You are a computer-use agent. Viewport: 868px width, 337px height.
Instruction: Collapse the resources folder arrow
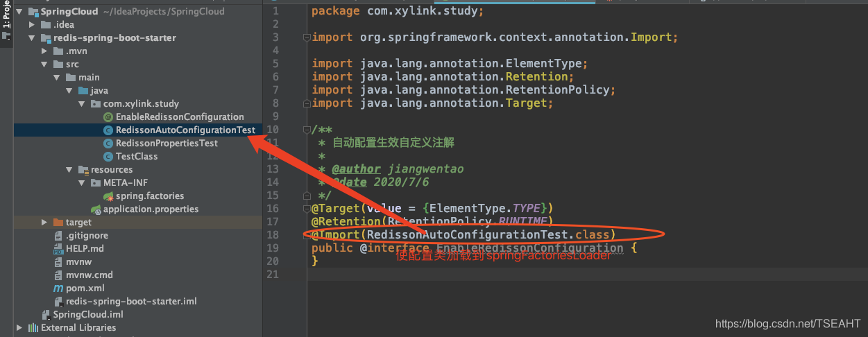69,170
